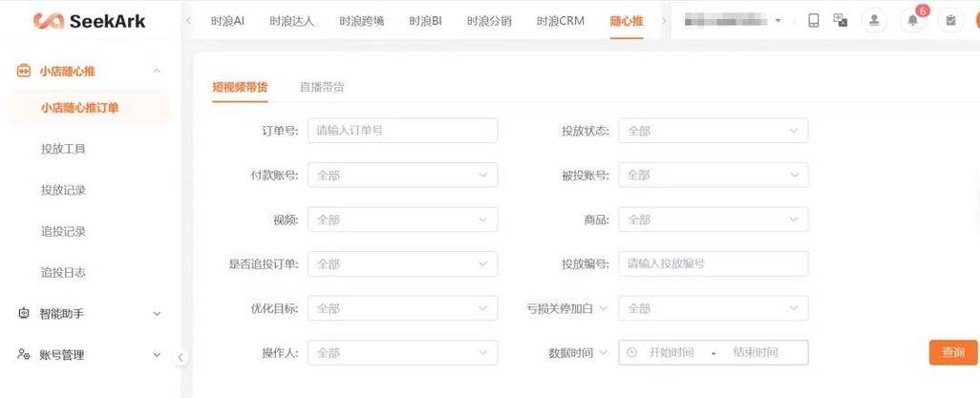
Task: Click the 订单号 input field
Action: tap(402, 131)
